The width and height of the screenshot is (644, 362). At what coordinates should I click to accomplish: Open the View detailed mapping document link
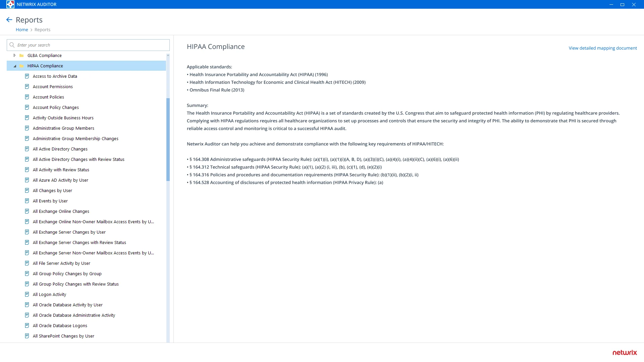pos(603,48)
